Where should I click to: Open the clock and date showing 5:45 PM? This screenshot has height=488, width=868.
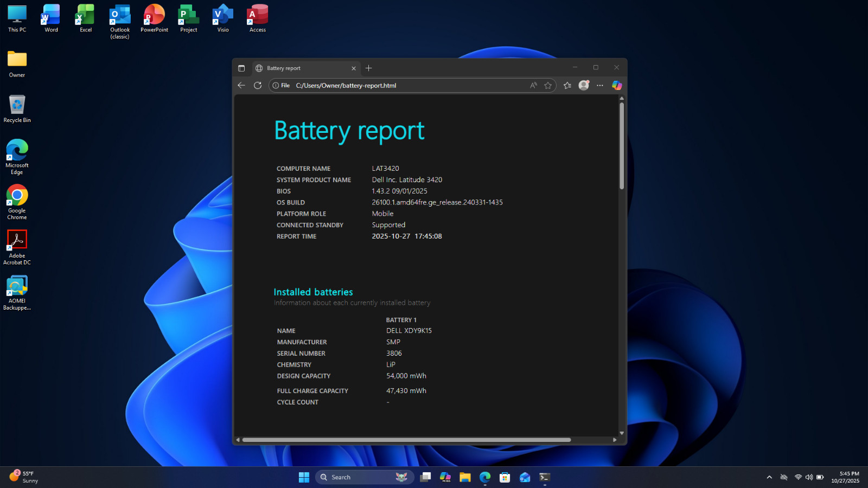point(845,477)
